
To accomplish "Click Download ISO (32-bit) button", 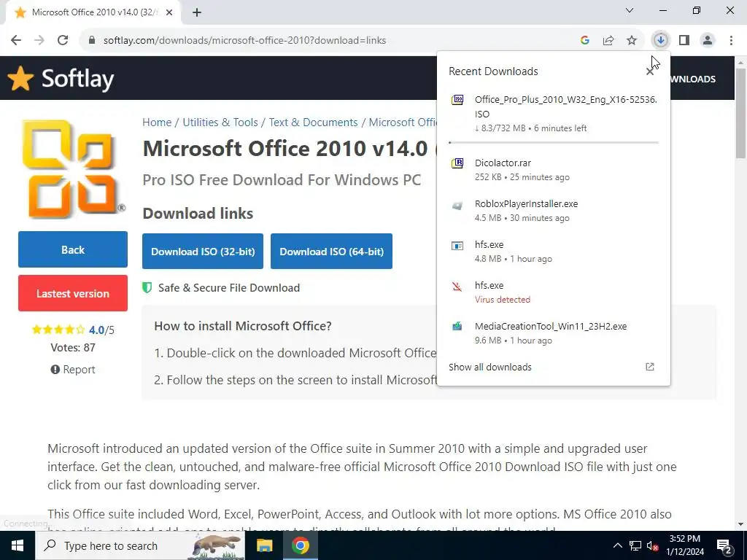I will (203, 252).
